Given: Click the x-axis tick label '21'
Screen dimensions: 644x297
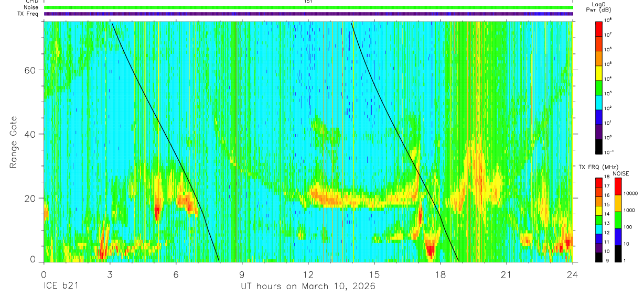Looking at the screenshot, I should click(507, 274).
